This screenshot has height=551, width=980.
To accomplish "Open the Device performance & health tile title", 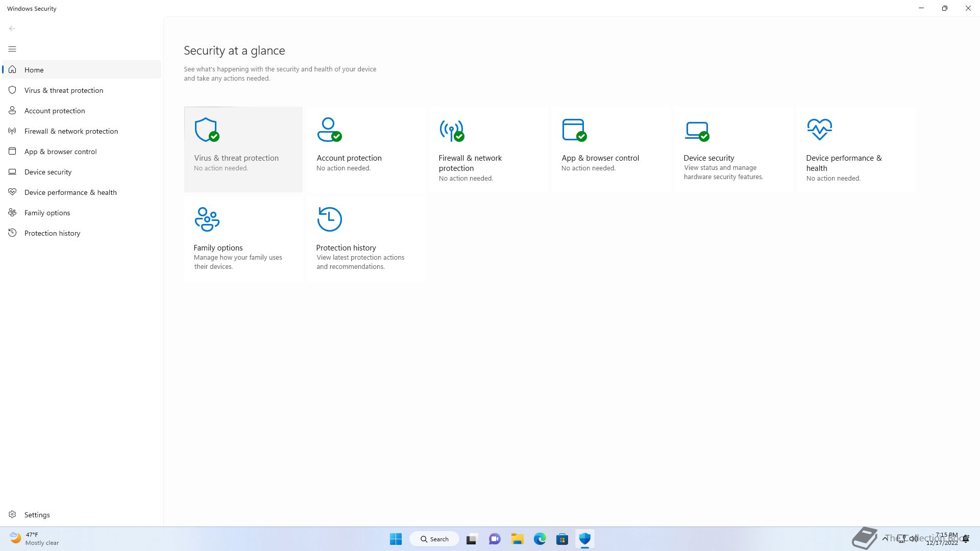I will tap(844, 163).
